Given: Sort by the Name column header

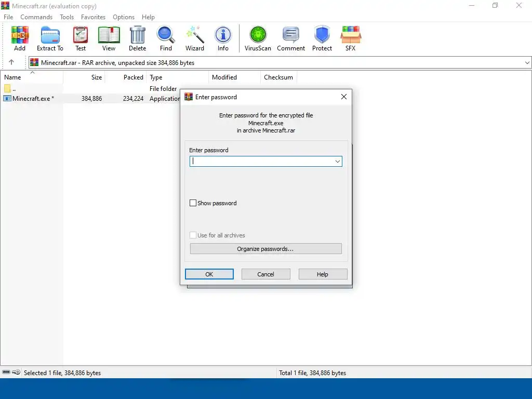Looking at the screenshot, I should pos(32,77).
